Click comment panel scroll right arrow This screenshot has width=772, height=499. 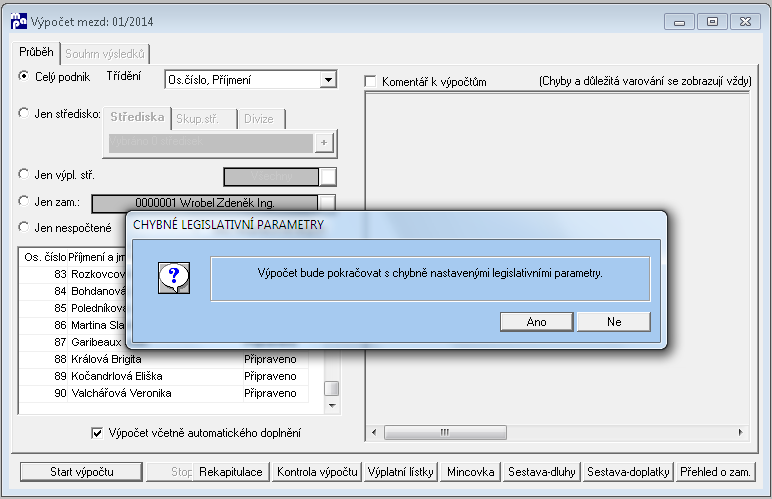pos(740,432)
